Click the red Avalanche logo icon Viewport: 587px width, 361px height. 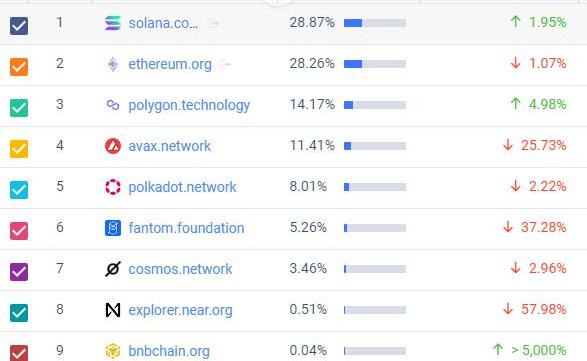(113, 146)
